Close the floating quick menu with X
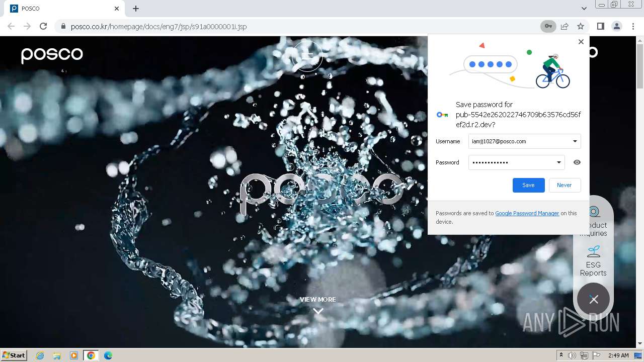 [x=594, y=299]
